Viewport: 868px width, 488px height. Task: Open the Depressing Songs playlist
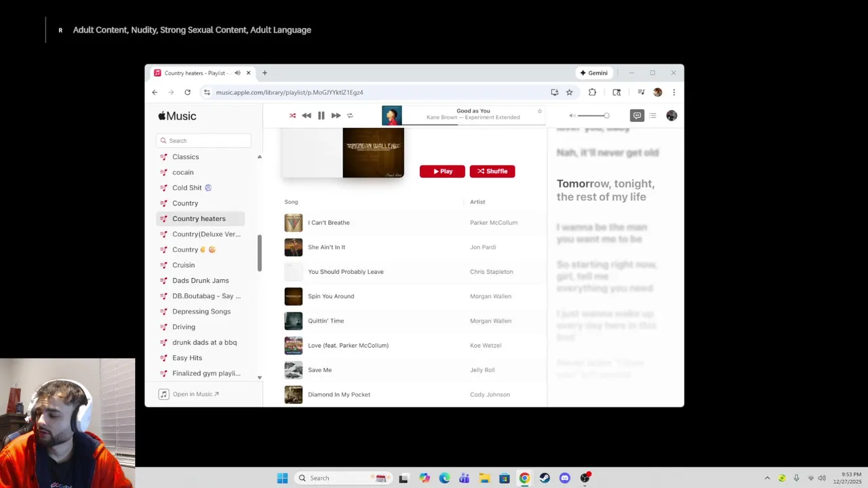coord(201,312)
